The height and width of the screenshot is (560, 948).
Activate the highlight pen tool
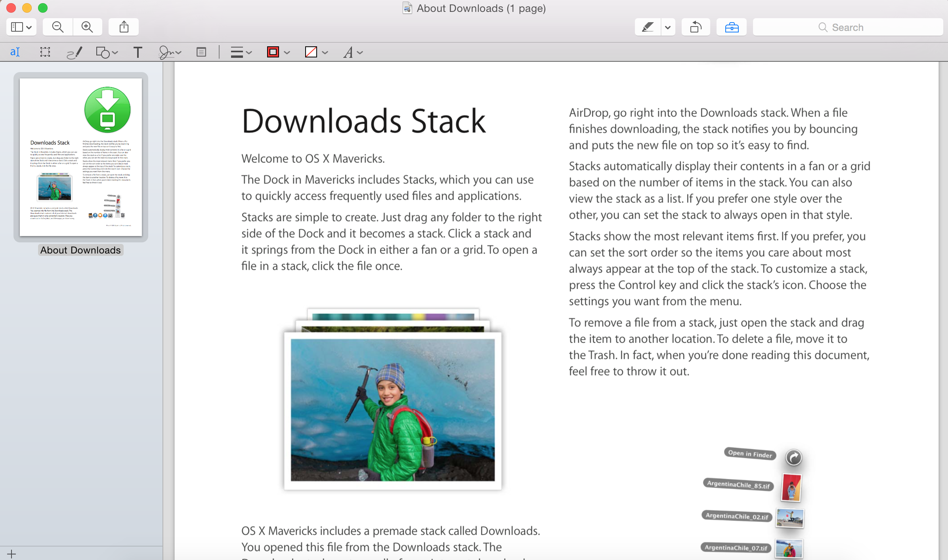tap(648, 27)
